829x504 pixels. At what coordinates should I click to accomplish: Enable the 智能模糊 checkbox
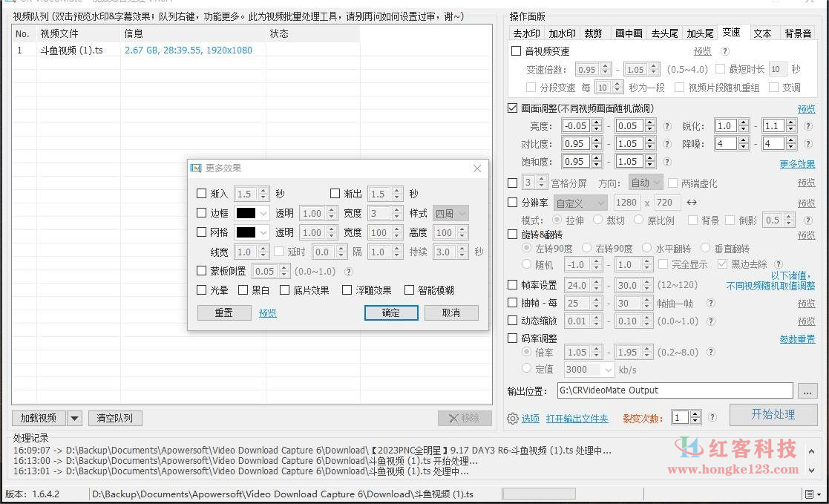coord(409,289)
